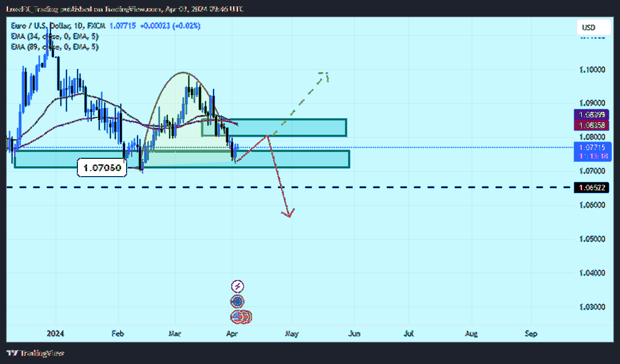Click the Jul label on time axis
Screen dimensions: 620x364
point(409,334)
